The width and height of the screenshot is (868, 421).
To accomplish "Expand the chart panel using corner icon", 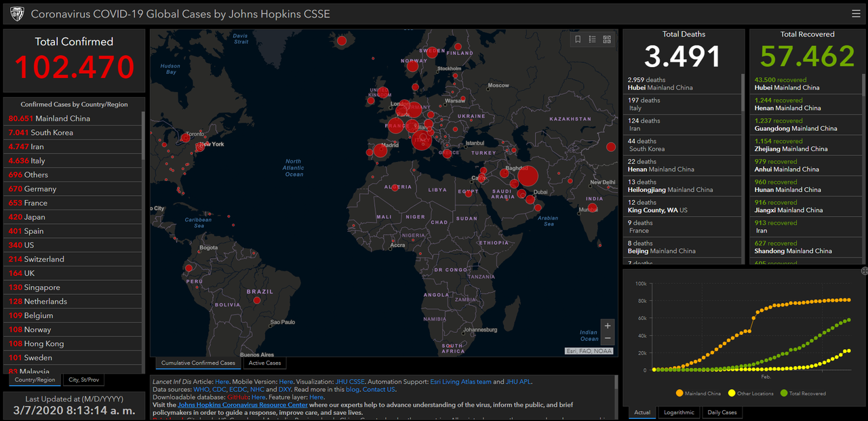I will click(x=865, y=270).
